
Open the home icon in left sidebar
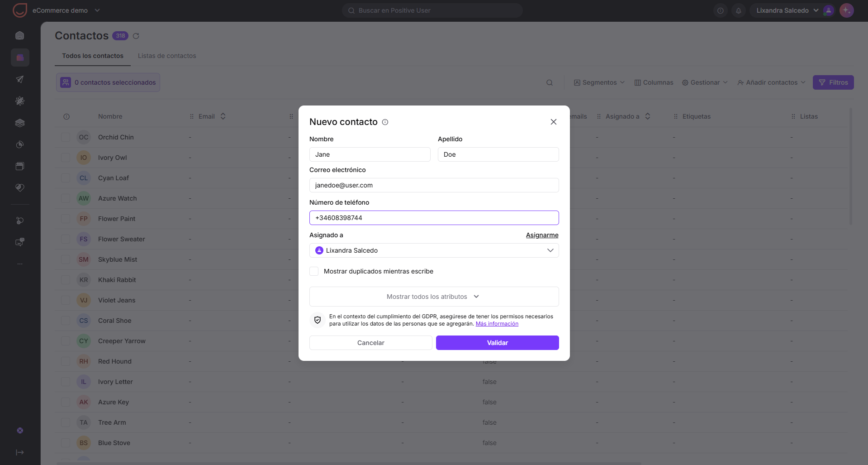coord(20,35)
